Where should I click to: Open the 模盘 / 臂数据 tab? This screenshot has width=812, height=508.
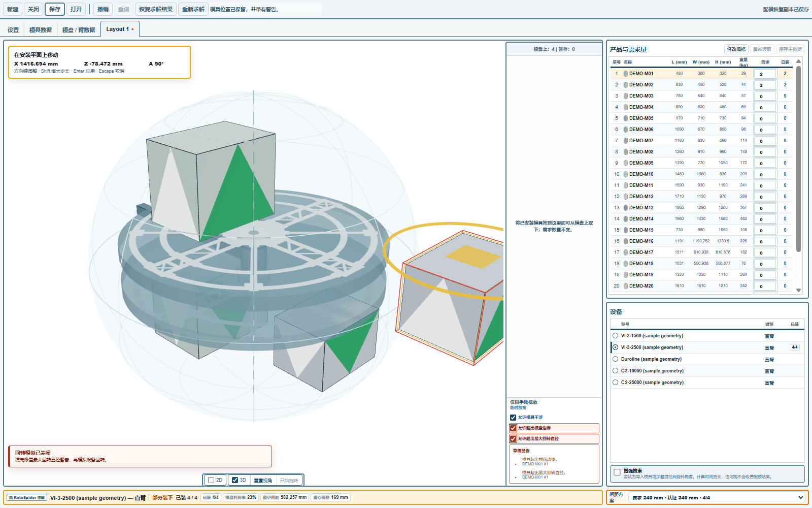[79, 30]
